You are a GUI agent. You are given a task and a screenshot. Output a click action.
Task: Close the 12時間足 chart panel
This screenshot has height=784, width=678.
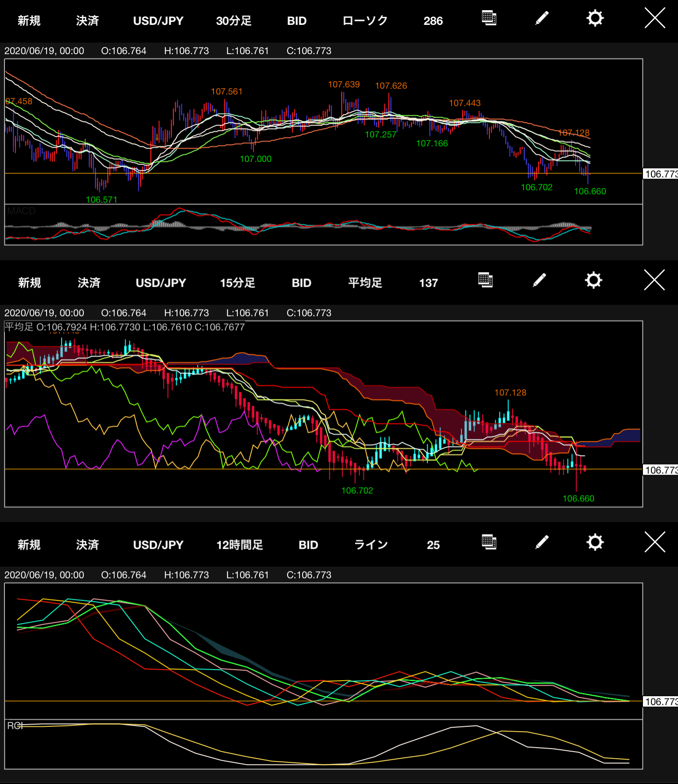coord(654,542)
